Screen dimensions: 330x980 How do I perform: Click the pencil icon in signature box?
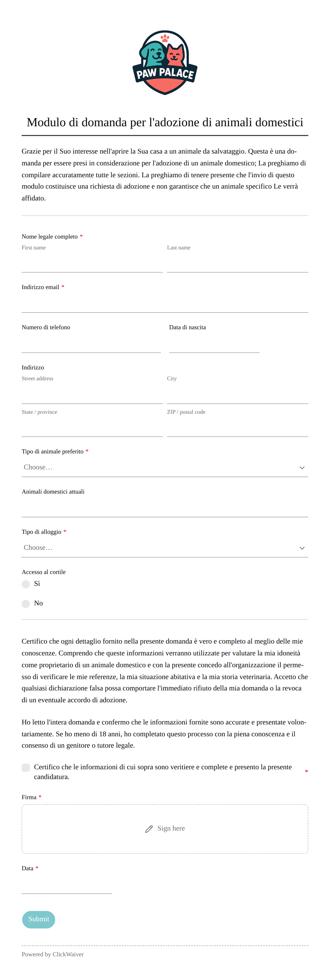tap(149, 829)
